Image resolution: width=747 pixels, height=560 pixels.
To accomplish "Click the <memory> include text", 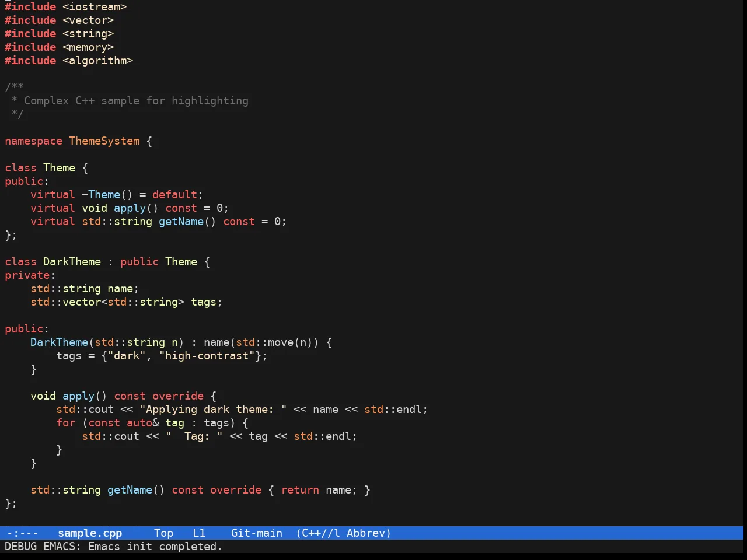I will click(x=88, y=47).
